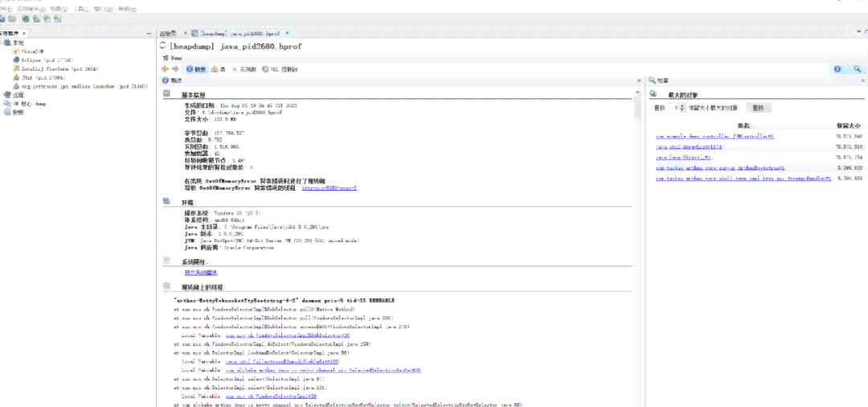
Task: Expand the VM core dump tree node
Action: tap(2, 104)
